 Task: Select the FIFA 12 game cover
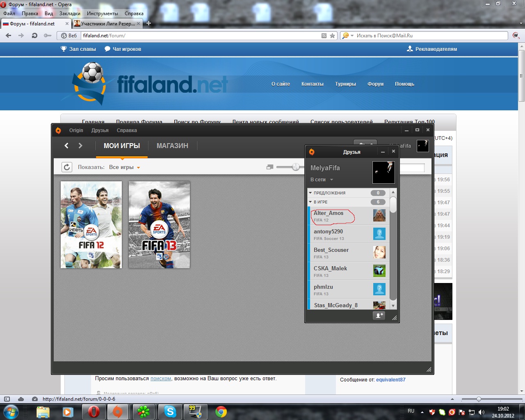[91, 225]
